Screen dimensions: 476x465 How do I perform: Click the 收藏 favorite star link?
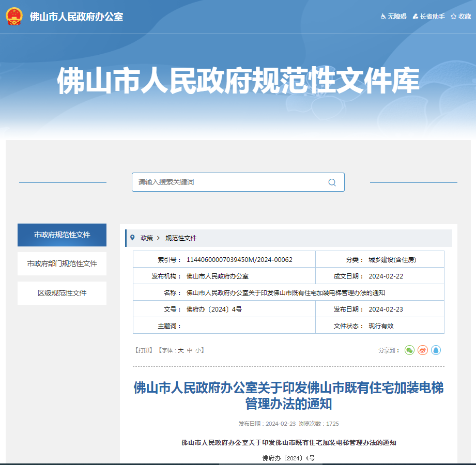click(461, 17)
